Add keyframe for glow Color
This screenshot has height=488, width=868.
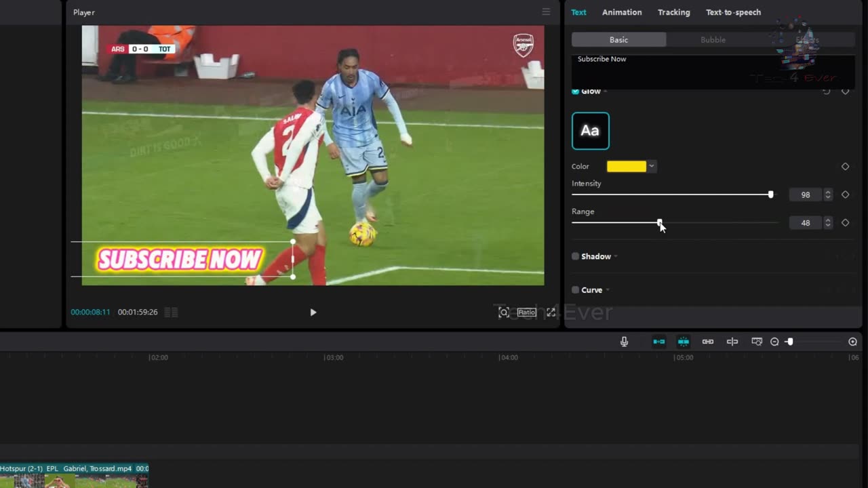pyautogui.click(x=845, y=166)
